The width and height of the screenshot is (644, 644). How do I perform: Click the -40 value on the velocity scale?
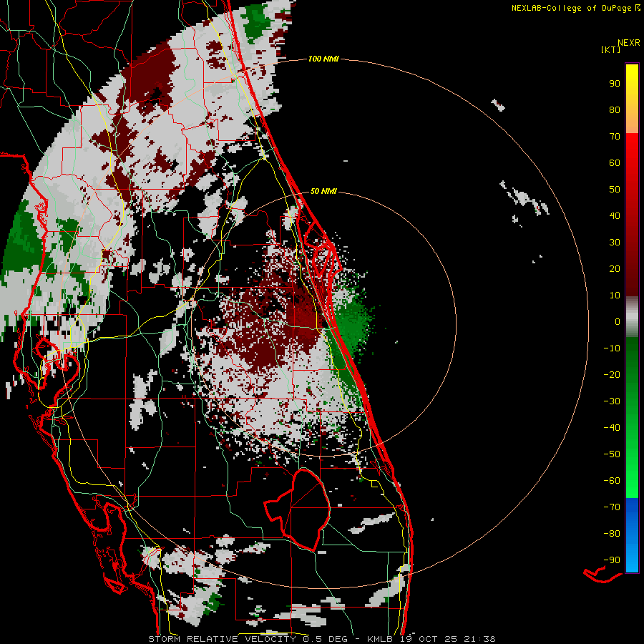click(x=612, y=428)
